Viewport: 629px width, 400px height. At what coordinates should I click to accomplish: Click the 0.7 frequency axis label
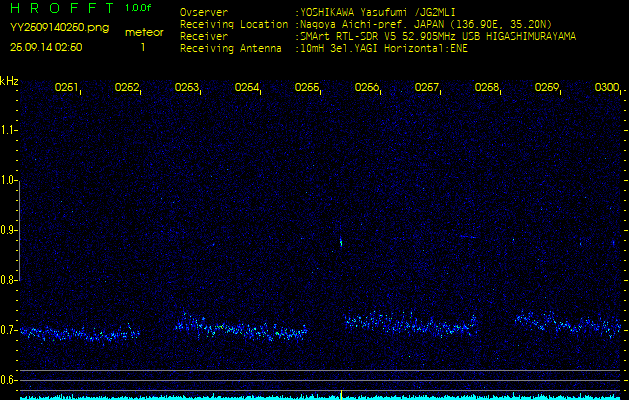(9, 330)
